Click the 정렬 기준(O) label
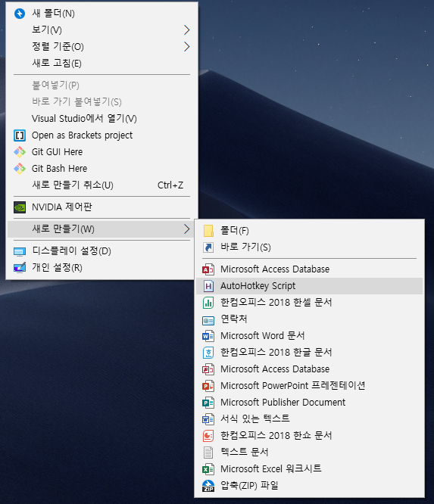 pos(58,47)
